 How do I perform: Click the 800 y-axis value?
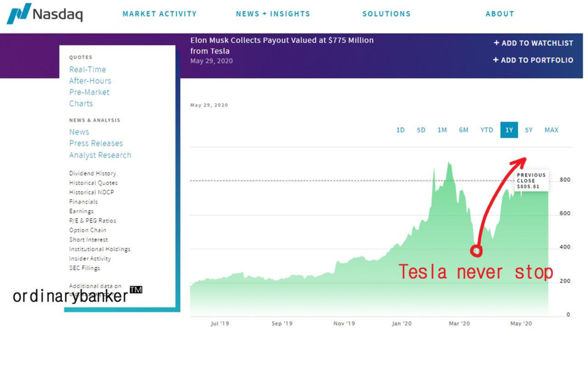pos(565,180)
